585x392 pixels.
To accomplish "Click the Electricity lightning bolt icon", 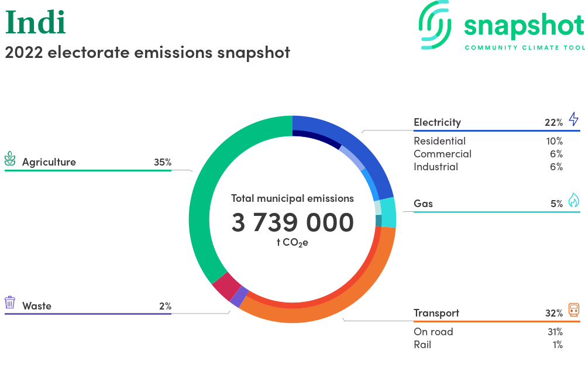I will click(x=573, y=119).
